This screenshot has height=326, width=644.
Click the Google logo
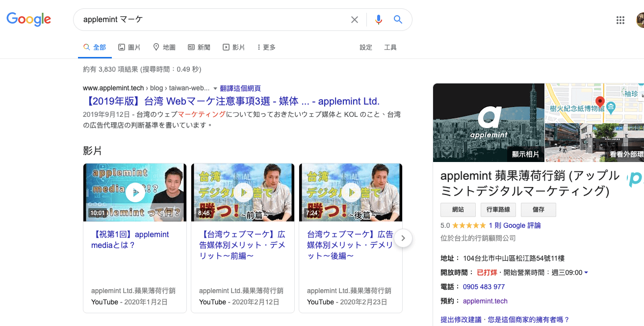tap(28, 20)
